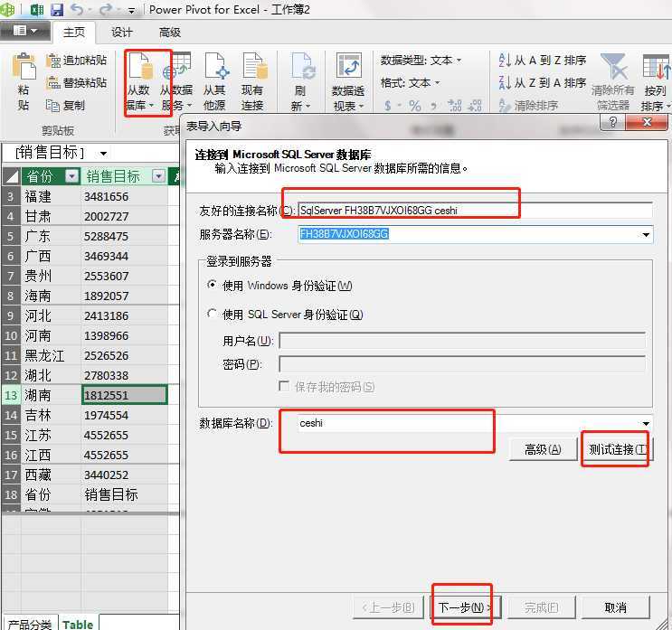The height and width of the screenshot is (630, 672).
Task: Select the 黑龙江 cell
Action: click(51, 355)
